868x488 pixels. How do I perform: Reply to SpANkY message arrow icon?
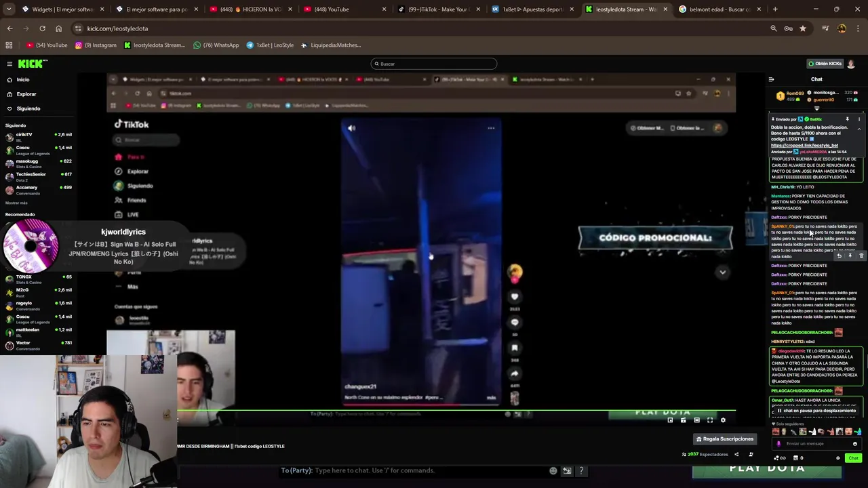click(x=839, y=256)
